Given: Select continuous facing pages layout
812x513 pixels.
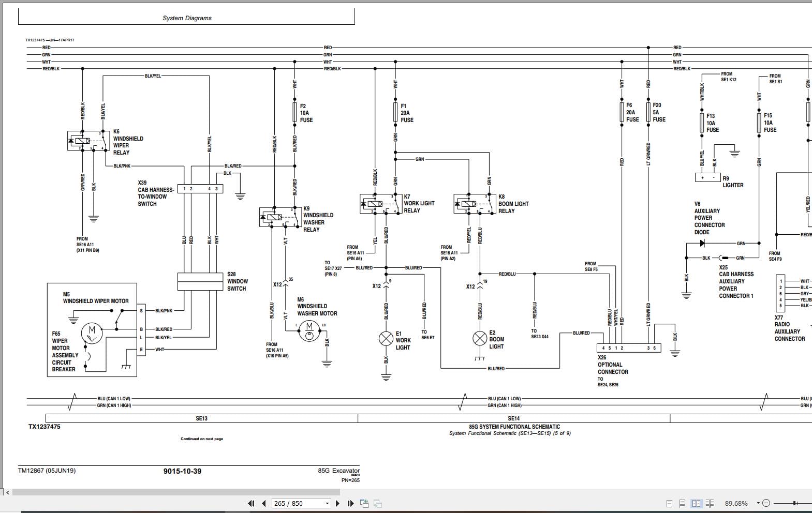Looking at the screenshot, I should 710,503.
